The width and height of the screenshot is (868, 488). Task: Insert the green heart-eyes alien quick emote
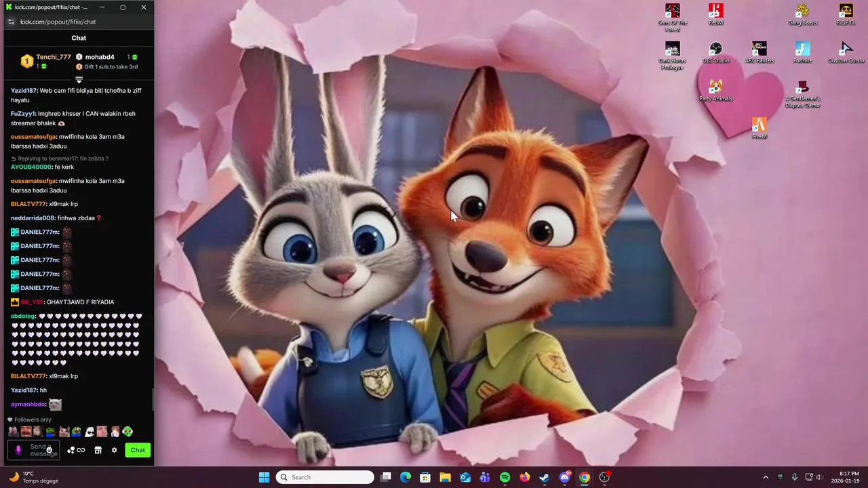pyautogui.click(x=127, y=432)
